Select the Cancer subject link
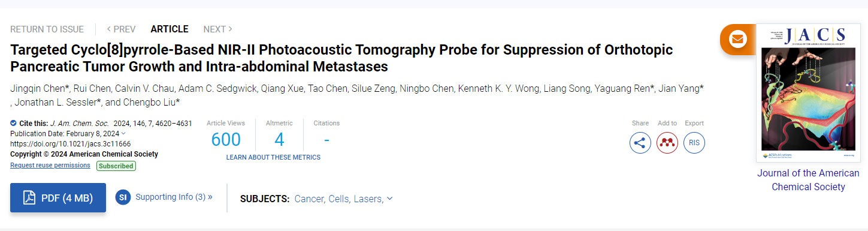 click(x=309, y=199)
